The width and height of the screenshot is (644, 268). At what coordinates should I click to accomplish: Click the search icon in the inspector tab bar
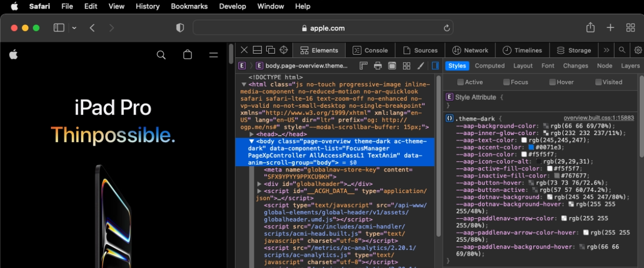(x=622, y=50)
